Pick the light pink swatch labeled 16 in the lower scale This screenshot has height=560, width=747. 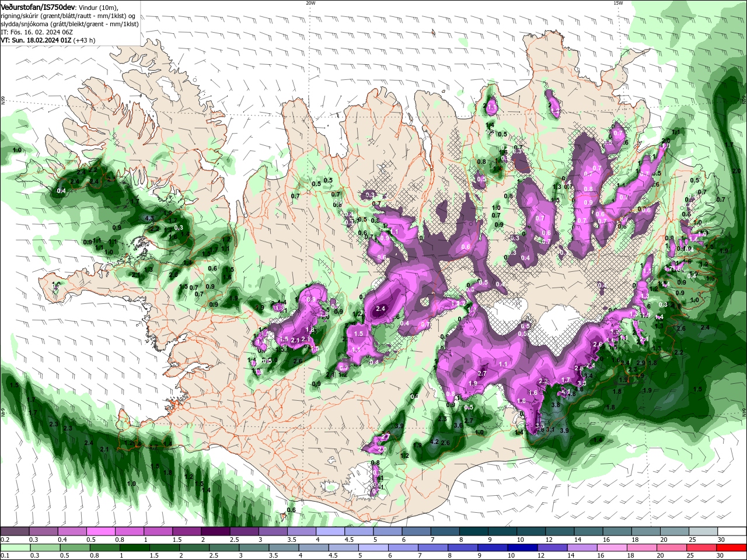tap(613, 548)
